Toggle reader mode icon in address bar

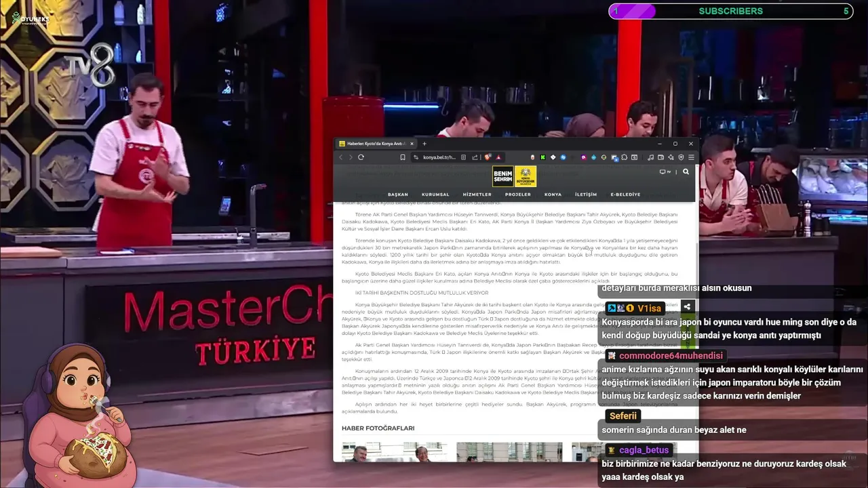(463, 157)
